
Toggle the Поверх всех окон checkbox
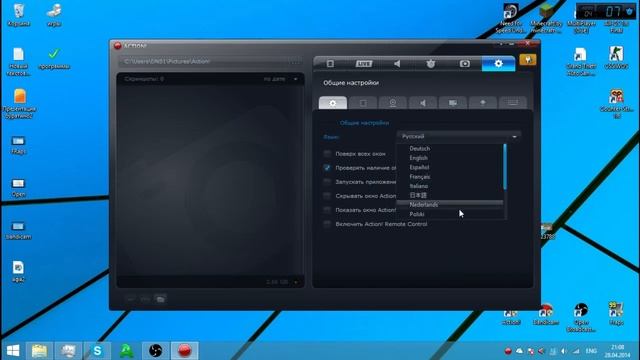pyautogui.click(x=327, y=154)
